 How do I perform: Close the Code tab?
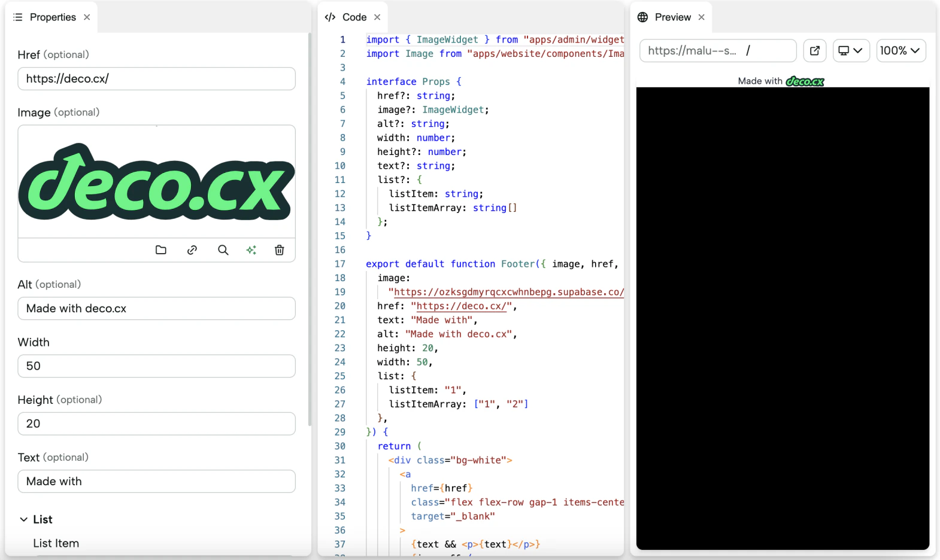[377, 17]
